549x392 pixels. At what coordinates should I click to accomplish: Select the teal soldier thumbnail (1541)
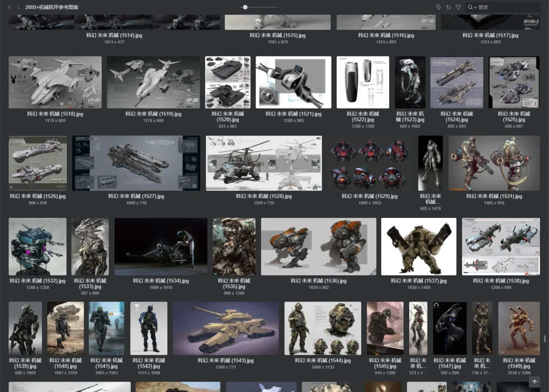click(106, 328)
